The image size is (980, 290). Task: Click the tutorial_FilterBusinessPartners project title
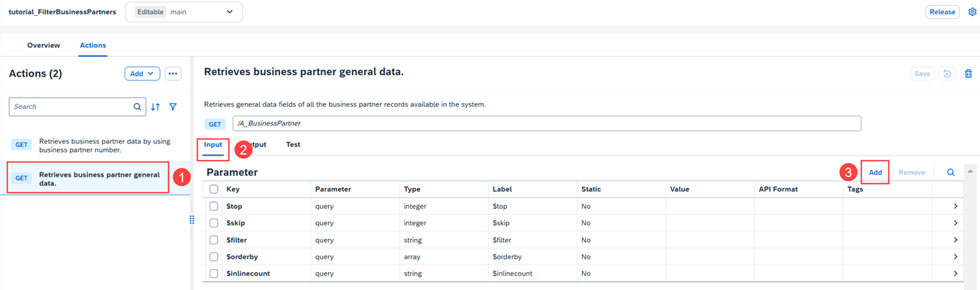tap(62, 12)
